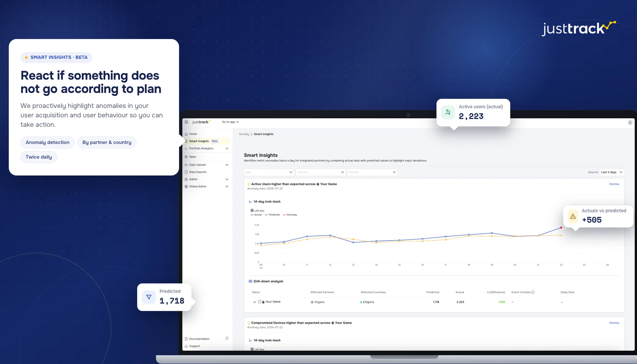The image size is (637, 364).
Task: Collapse the sidebar with the panel icon
Action: point(186,122)
